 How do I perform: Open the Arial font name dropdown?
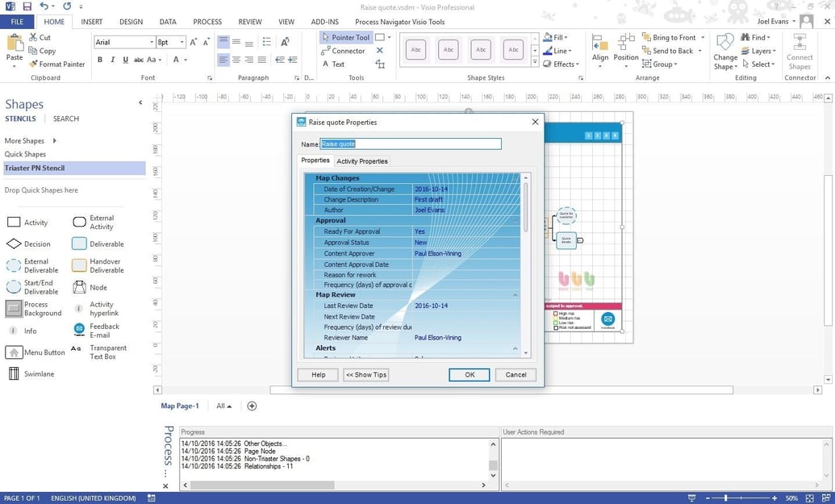152,42
